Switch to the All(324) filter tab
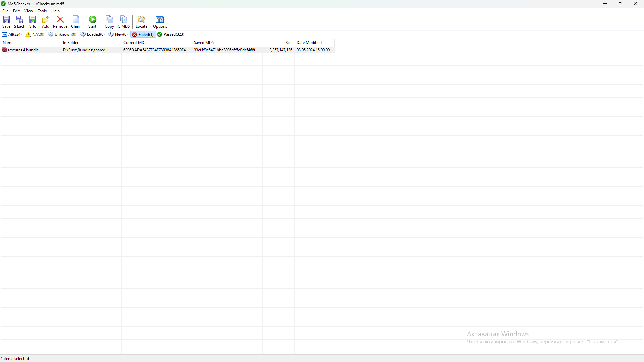644x362 pixels. (x=12, y=34)
